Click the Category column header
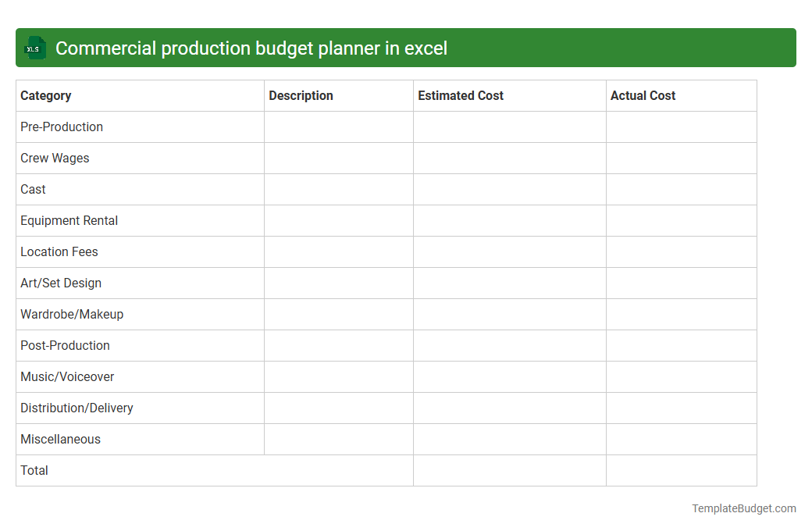 [45, 95]
